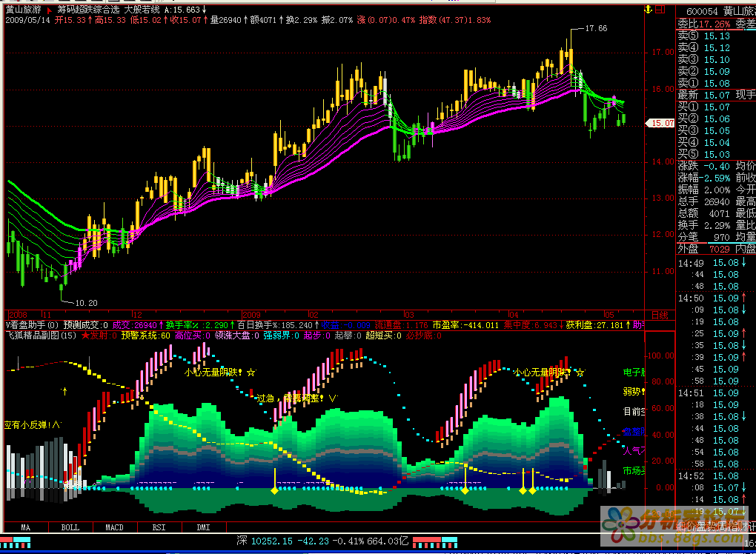Click the 市盈率:-414.011 readout
This screenshot has width=756, height=554.
click(465, 325)
